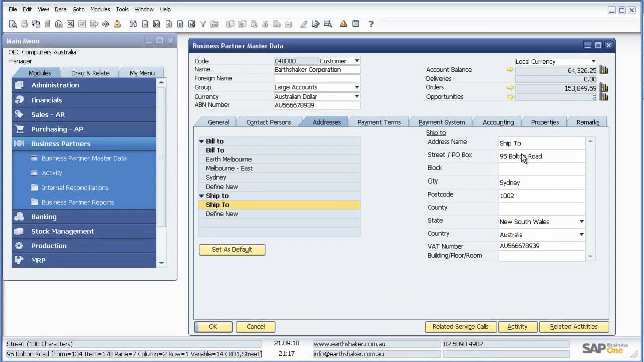Image resolution: width=644 pixels, height=362 pixels.
Task: Click the Main Menu scroll down arrow
Action: coord(161,263)
